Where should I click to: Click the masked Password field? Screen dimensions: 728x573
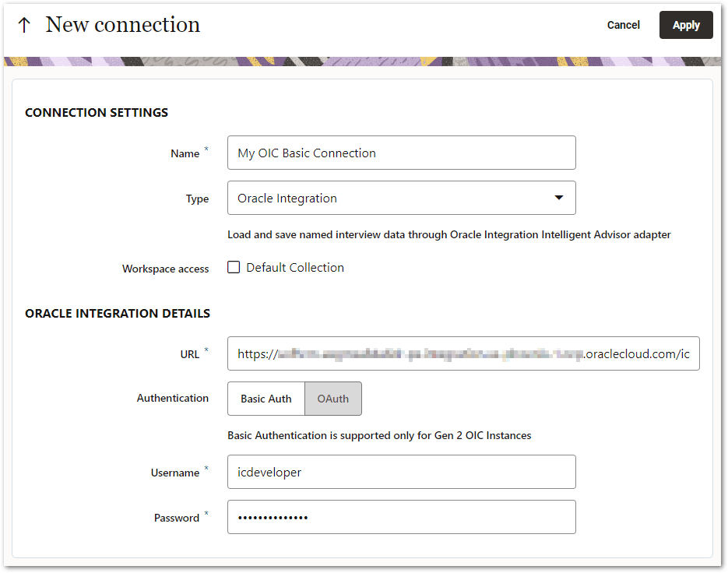coord(401,517)
